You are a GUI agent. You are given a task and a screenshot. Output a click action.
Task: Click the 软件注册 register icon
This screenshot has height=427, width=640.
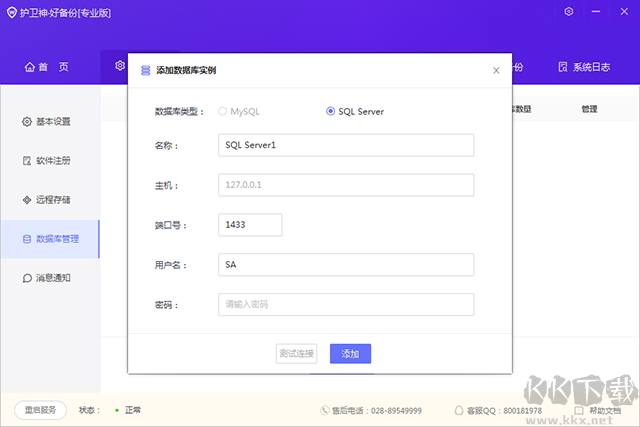pyautogui.click(x=27, y=161)
